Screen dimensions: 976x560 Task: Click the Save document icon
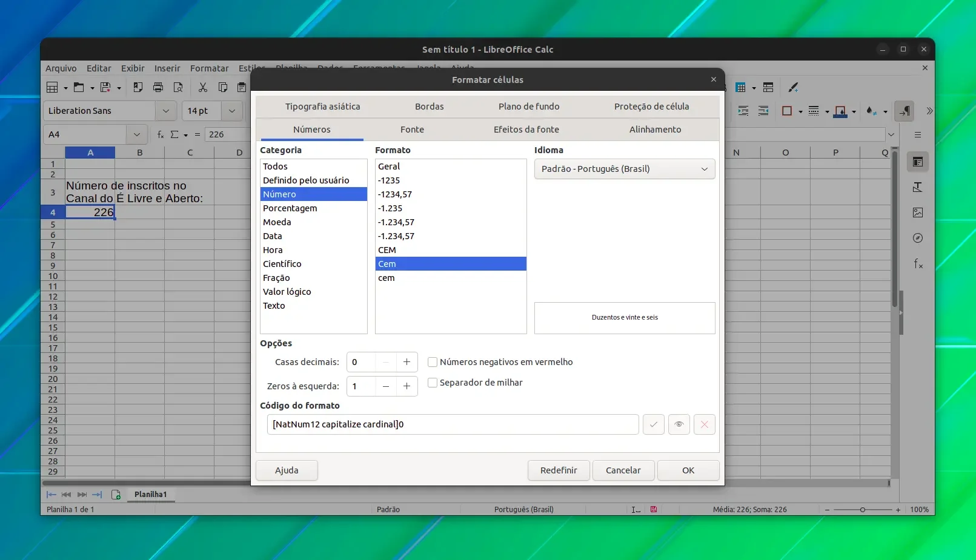click(105, 87)
